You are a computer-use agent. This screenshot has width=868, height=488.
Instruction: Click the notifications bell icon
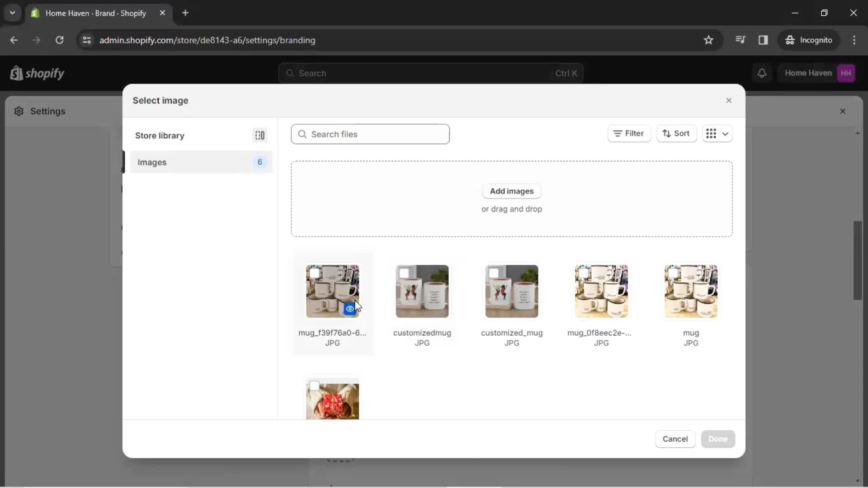pos(762,73)
